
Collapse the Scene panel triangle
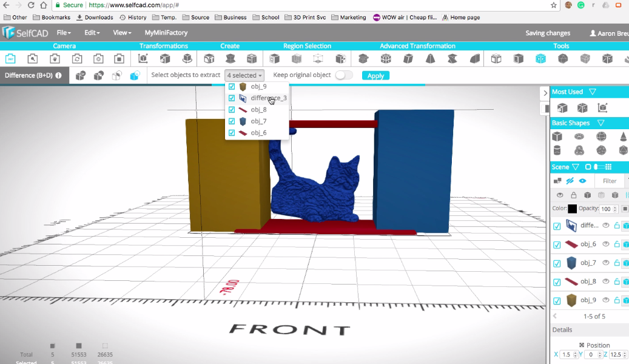[576, 167]
